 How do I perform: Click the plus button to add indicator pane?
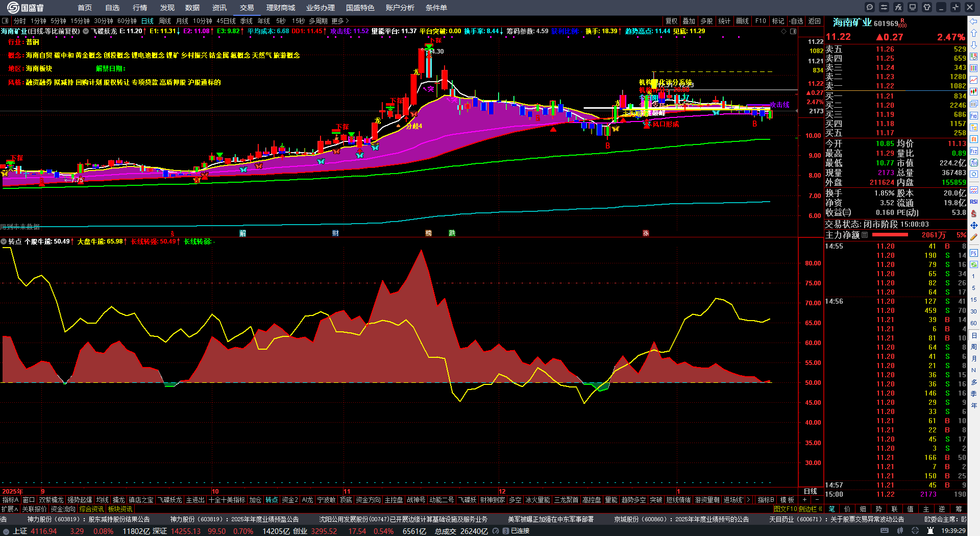805,500
